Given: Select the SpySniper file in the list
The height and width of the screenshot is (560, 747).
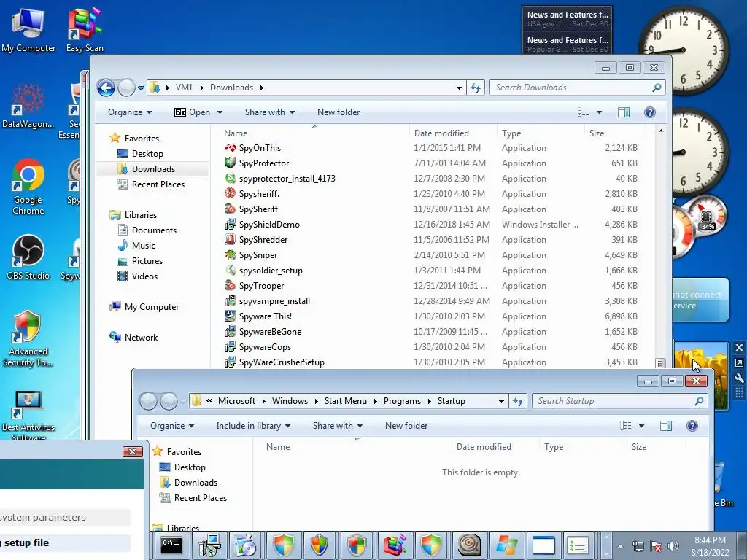Looking at the screenshot, I should 258,255.
